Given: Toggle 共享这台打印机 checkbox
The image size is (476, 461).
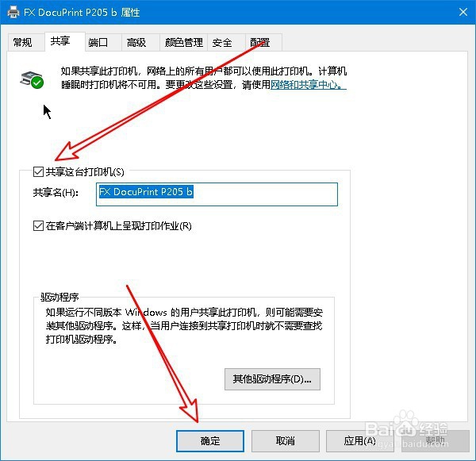Looking at the screenshot, I should click(x=38, y=172).
